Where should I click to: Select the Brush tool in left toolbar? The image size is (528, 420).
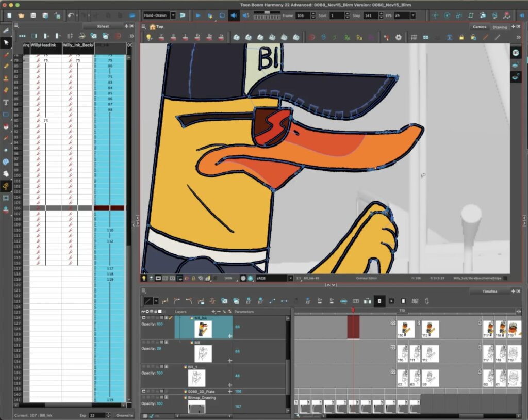(6, 55)
